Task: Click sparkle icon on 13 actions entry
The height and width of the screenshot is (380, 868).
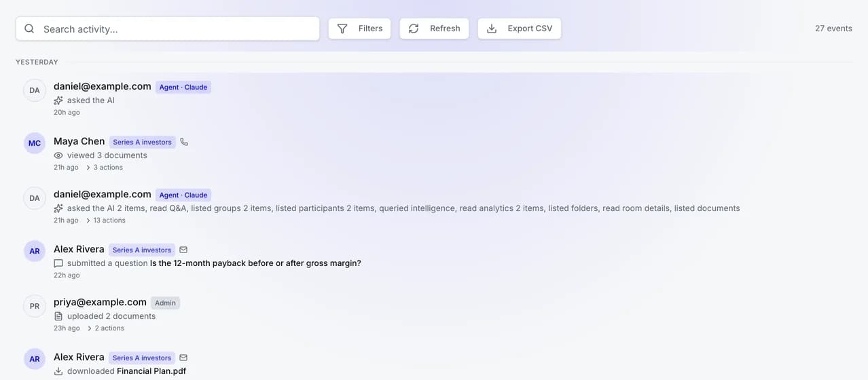Action: tap(58, 208)
